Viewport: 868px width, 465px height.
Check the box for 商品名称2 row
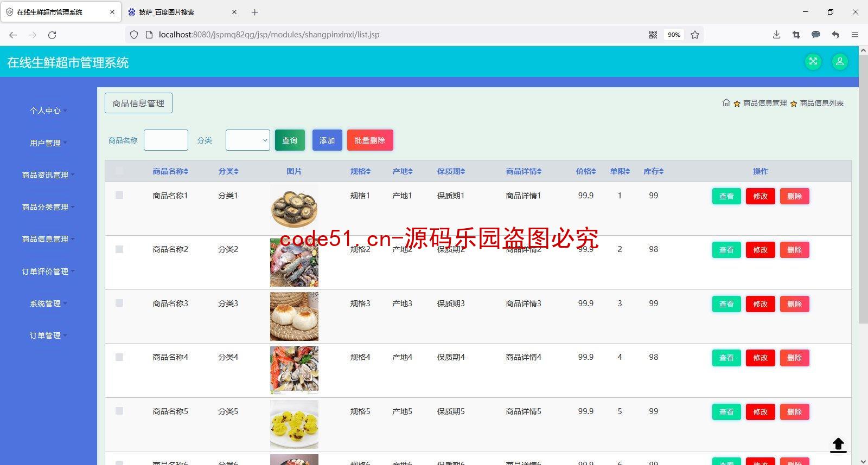click(119, 249)
